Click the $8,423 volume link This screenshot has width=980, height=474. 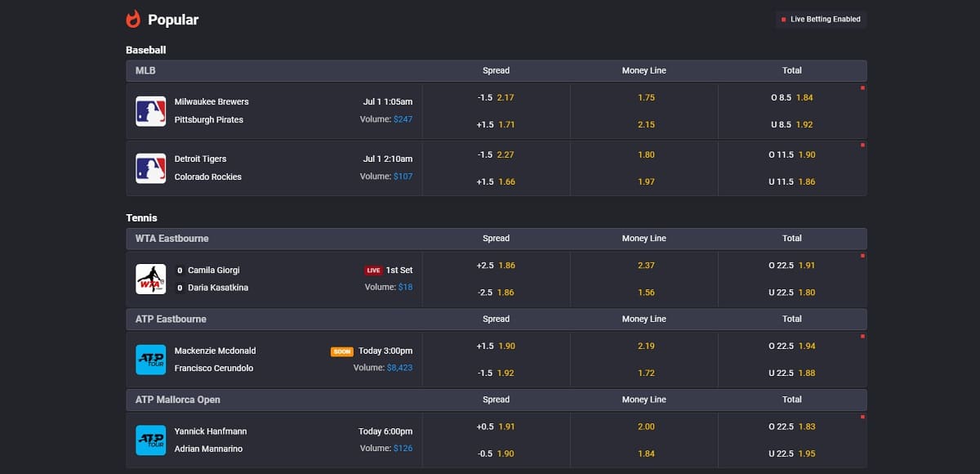399,368
